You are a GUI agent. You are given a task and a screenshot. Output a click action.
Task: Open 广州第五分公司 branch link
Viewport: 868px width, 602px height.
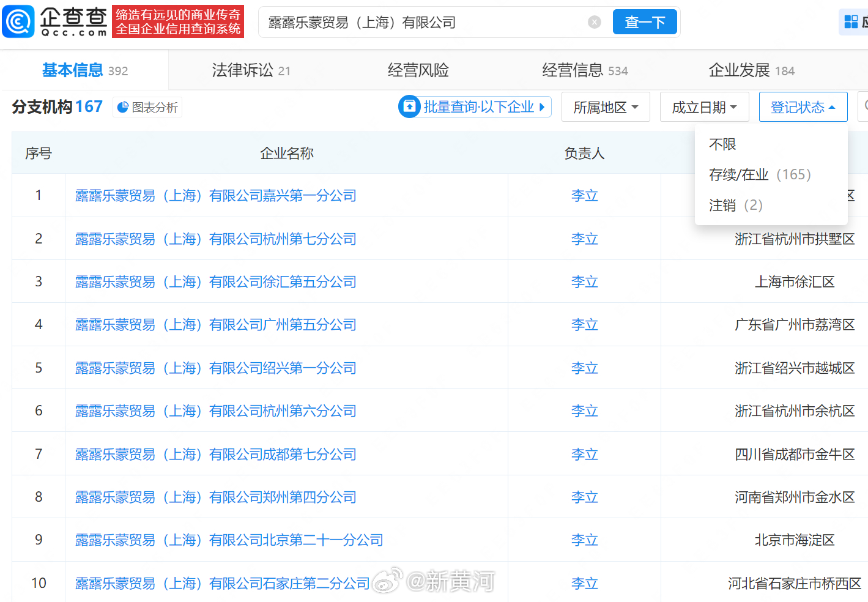click(x=216, y=325)
